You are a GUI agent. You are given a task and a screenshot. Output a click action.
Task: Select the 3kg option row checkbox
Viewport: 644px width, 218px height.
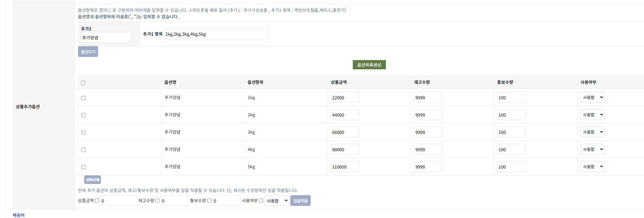83,132
